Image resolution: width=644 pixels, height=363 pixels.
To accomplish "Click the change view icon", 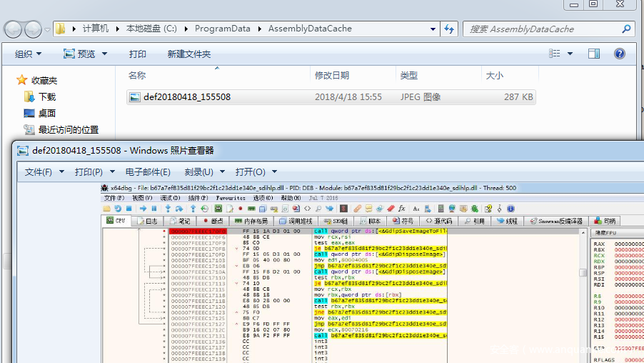I will pyautogui.click(x=555, y=54).
